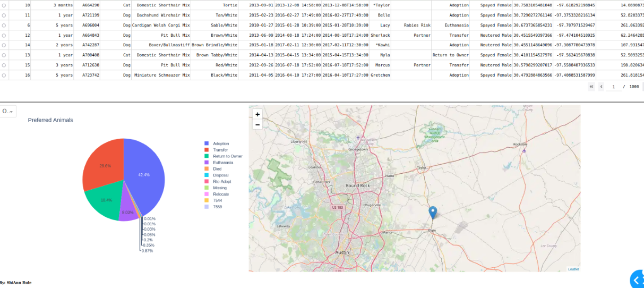Select the row for animal A723742
Image resolution: width=644 pixels, height=288 pixels.
coord(4,75)
